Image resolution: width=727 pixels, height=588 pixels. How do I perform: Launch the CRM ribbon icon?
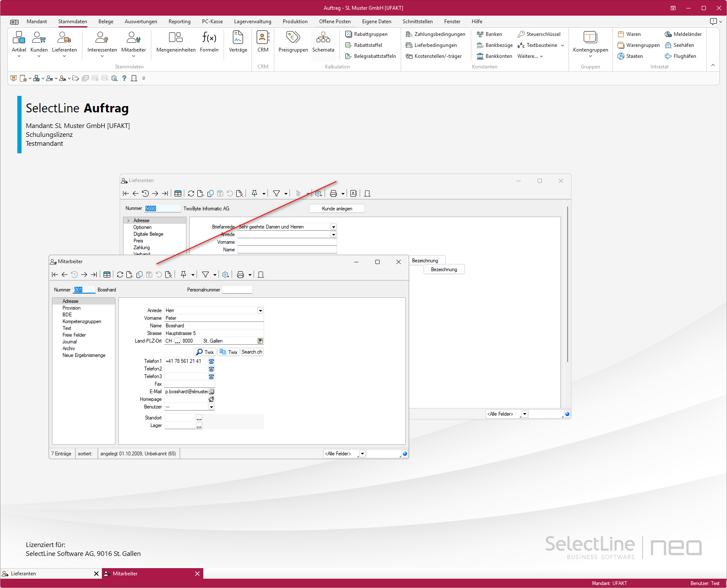coord(263,42)
